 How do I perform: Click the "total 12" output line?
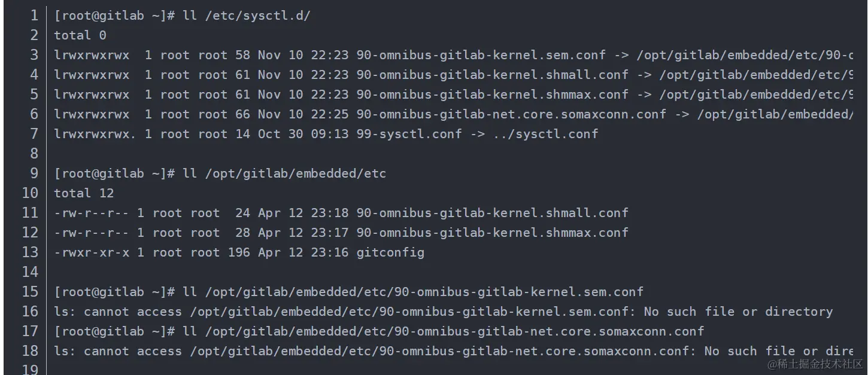click(84, 193)
